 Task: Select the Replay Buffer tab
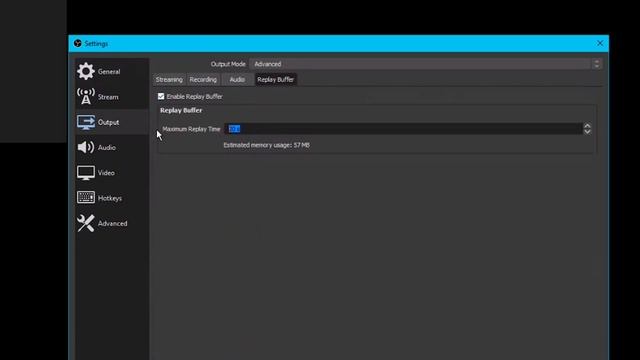point(276,80)
